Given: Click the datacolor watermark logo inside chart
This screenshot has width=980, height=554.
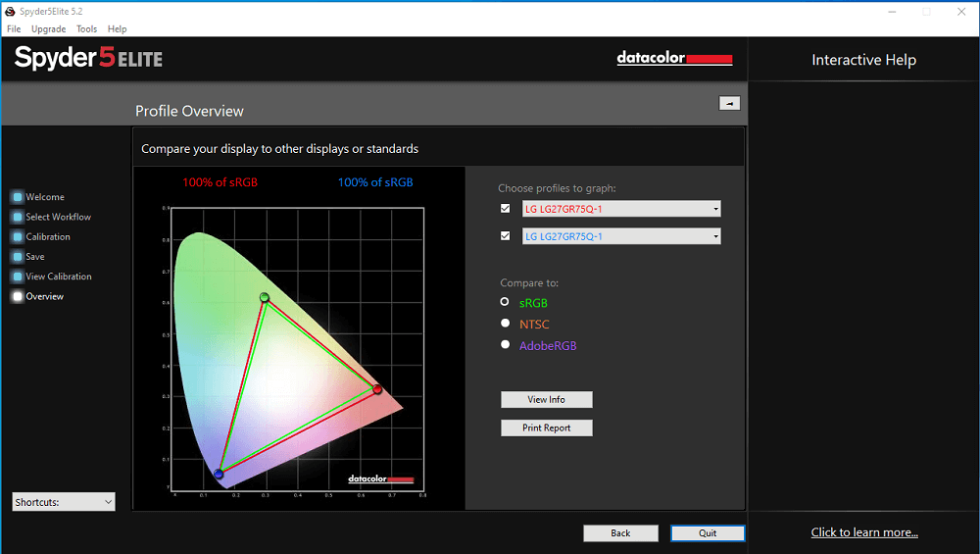Looking at the screenshot, I should tap(380, 478).
